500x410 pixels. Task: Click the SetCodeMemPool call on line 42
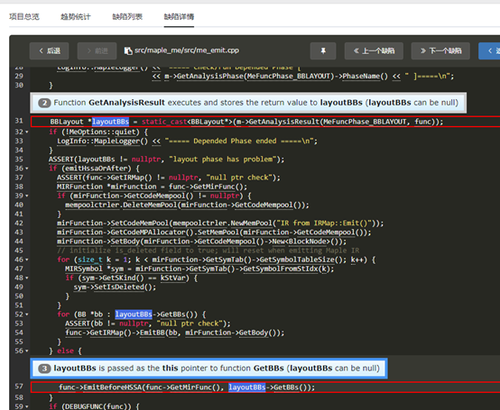tap(140, 223)
